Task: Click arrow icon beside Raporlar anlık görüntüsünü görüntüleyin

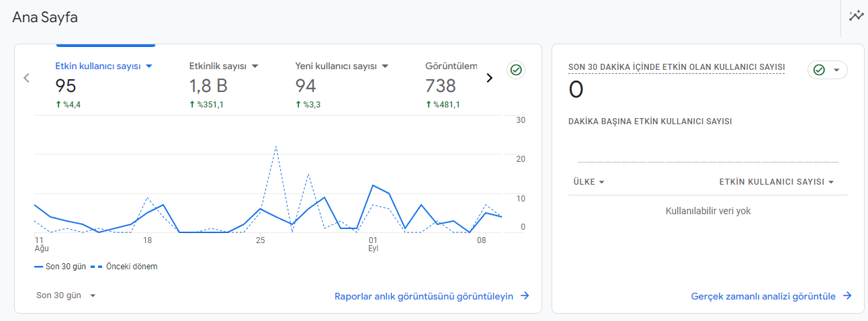Action: point(525,296)
